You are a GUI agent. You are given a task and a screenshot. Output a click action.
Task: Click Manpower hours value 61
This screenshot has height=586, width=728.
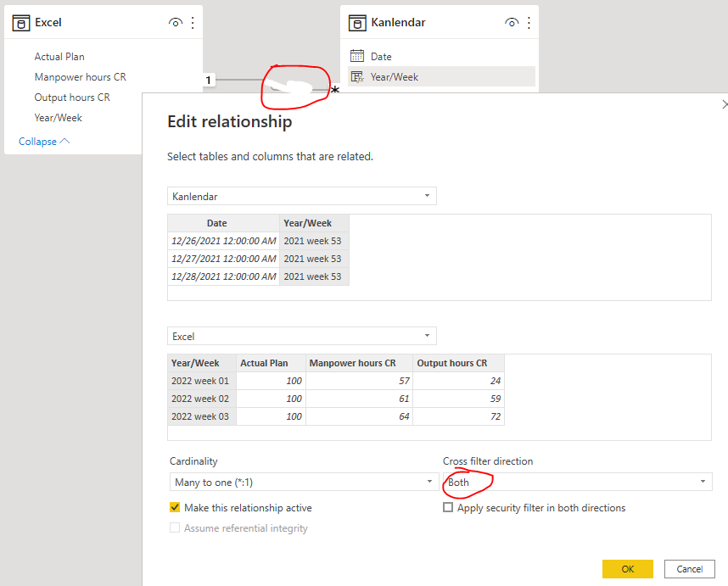(360, 399)
